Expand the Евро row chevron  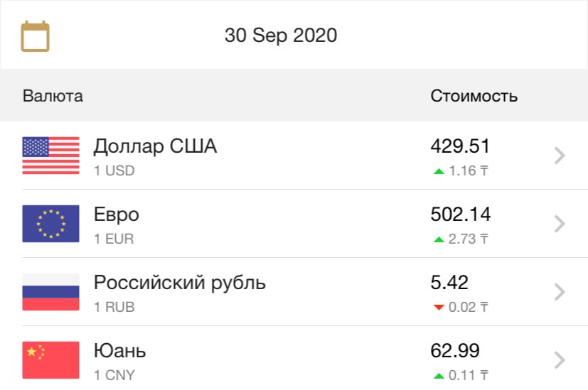click(x=560, y=224)
